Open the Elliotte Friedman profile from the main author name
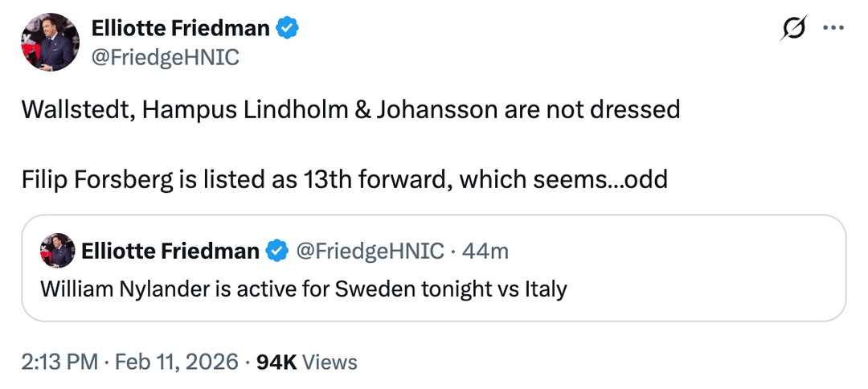The height and width of the screenshot is (389, 868). pos(180,29)
